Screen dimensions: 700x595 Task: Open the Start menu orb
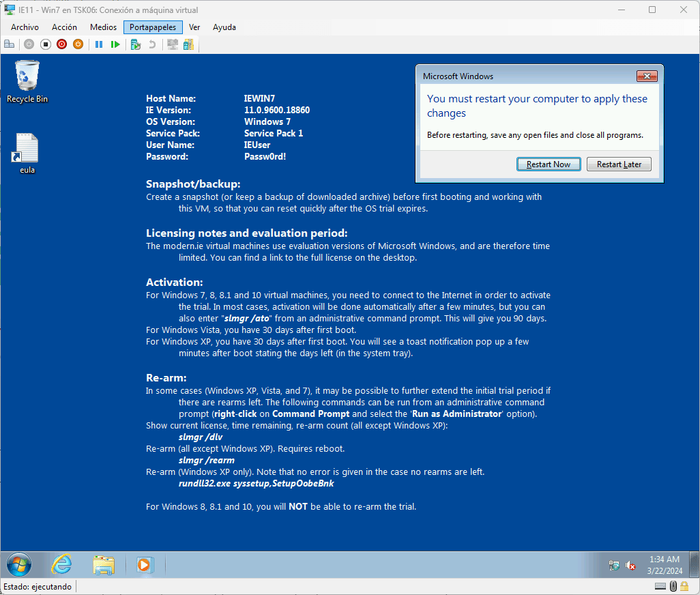(18, 565)
